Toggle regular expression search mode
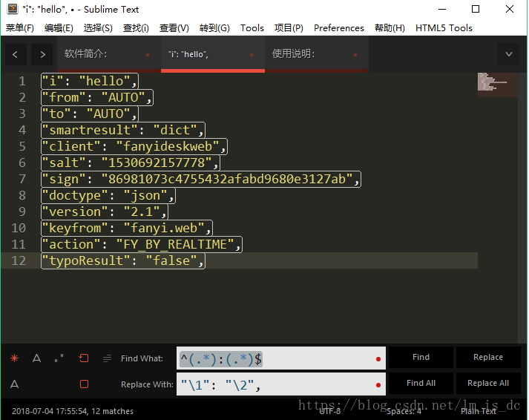Image resolution: width=529 pixels, height=420 pixels. tap(14, 358)
